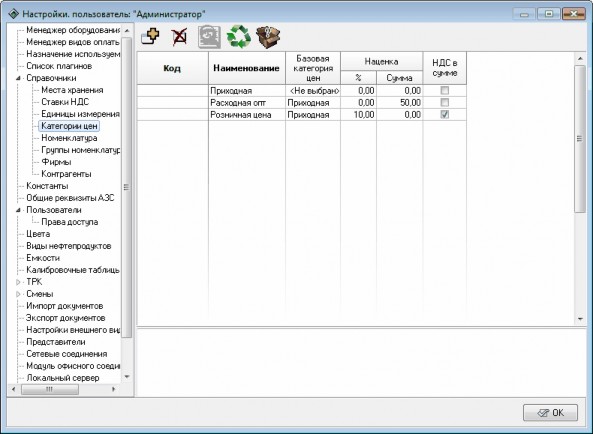Click the Розничная цена name cell
The height and width of the screenshot is (434, 593).
[x=247, y=115]
